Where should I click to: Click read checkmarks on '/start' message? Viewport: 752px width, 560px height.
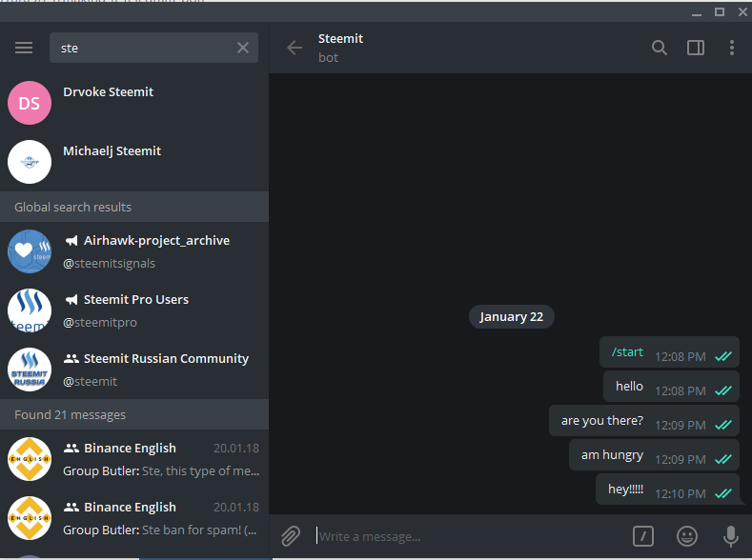pos(723,356)
